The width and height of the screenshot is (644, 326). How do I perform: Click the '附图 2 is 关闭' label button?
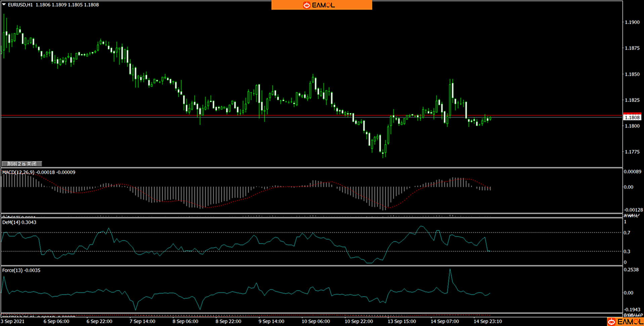(22, 164)
